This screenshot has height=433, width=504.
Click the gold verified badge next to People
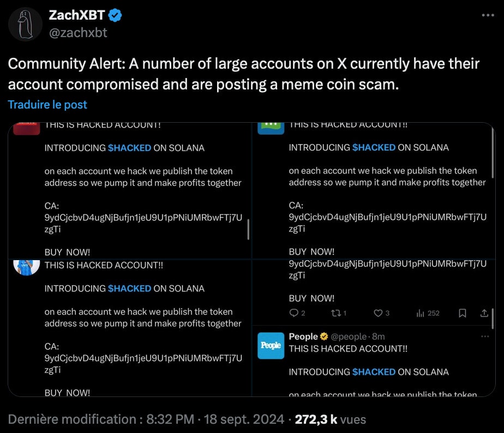click(x=323, y=336)
